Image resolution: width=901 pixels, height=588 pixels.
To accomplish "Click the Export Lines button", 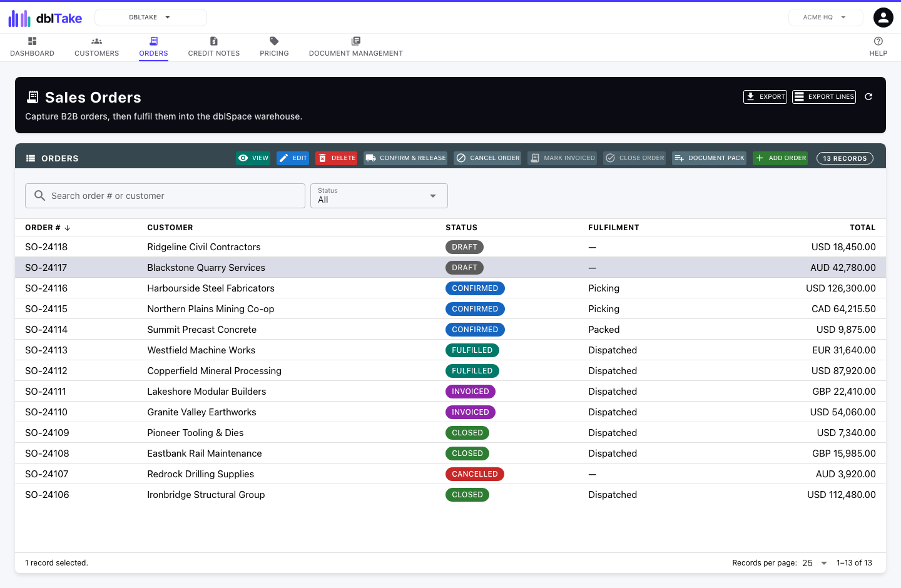I will [x=823, y=97].
